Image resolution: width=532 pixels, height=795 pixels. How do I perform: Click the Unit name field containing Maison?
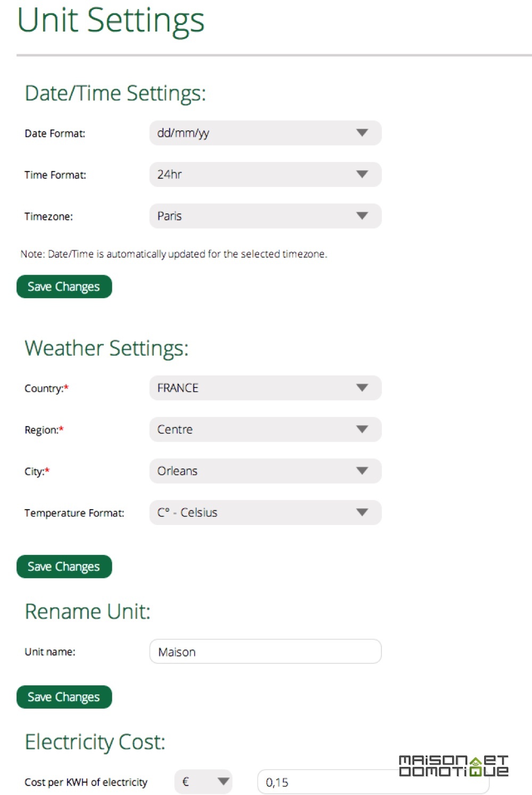click(265, 651)
